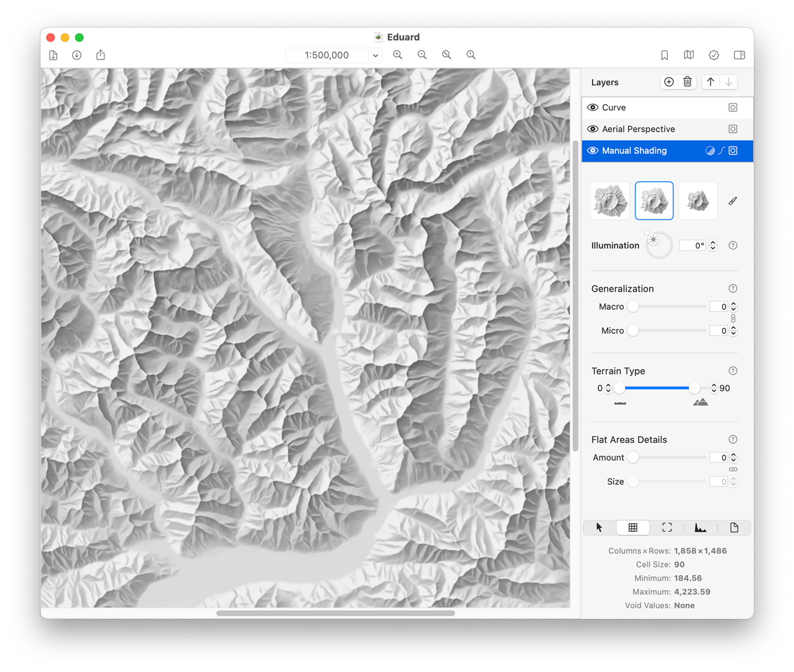Select the brush tool icon
The image size is (794, 672).
point(733,201)
